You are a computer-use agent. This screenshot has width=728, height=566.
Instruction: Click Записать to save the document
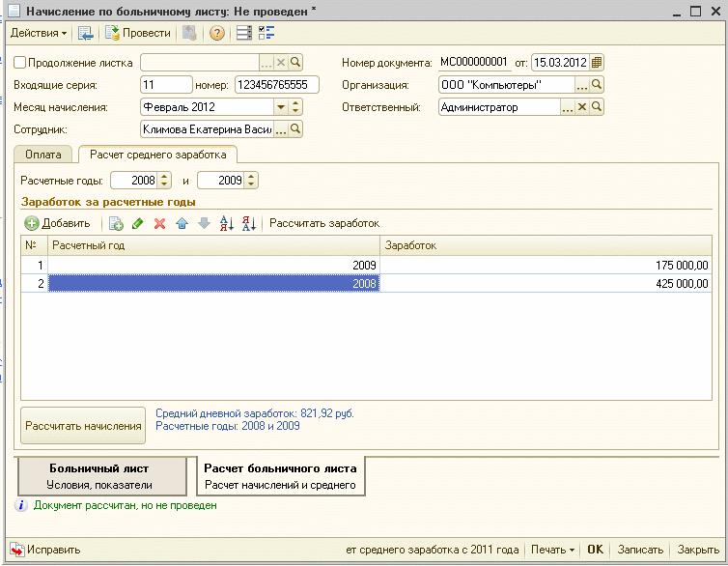click(x=640, y=550)
